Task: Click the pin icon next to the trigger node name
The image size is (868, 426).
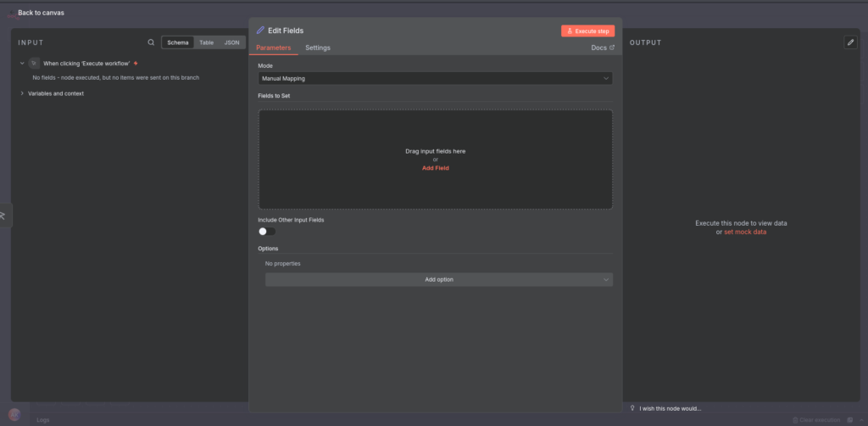Action: (136, 64)
